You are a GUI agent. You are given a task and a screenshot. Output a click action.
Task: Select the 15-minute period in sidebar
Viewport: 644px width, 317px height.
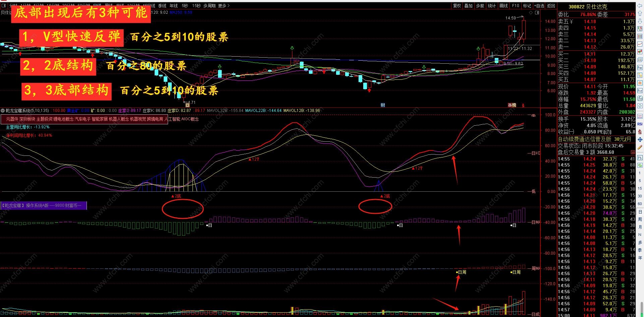640,188
